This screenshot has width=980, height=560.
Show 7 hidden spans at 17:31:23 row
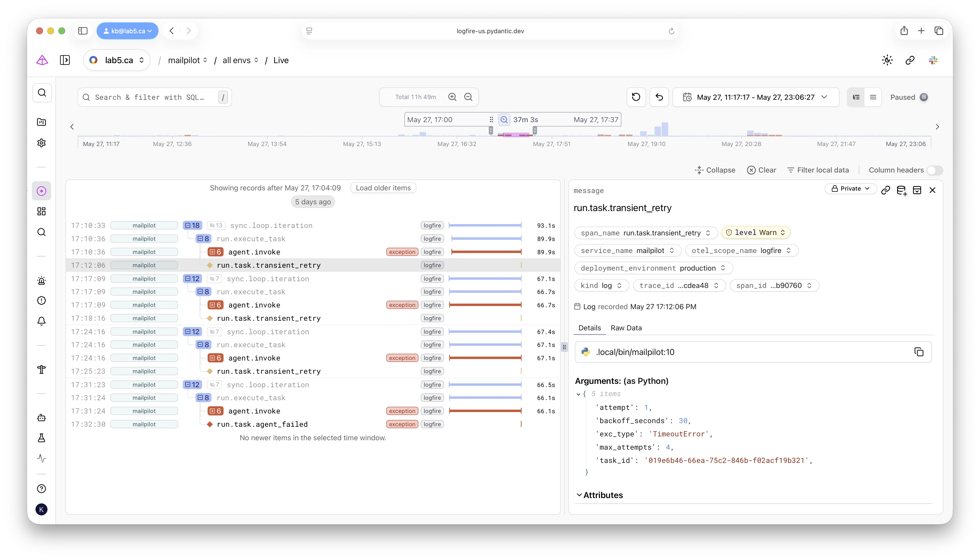pos(214,385)
